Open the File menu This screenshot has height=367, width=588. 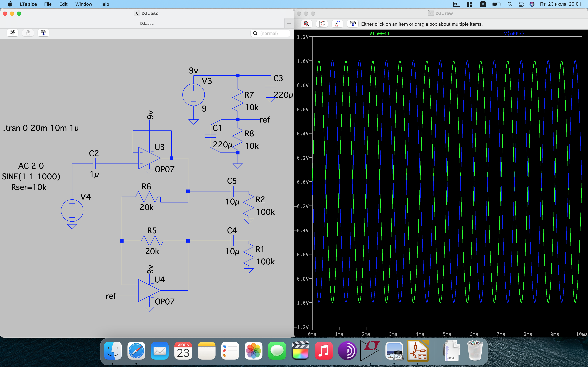48,4
